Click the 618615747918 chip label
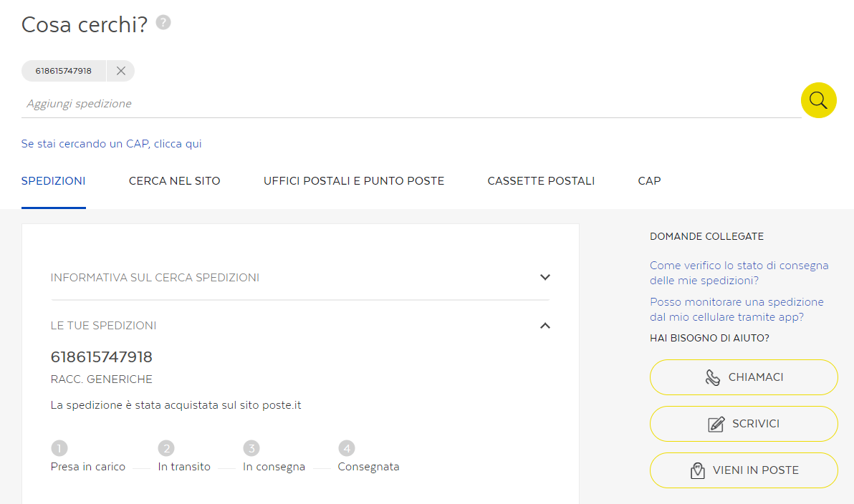The height and width of the screenshot is (504, 854). point(63,71)
